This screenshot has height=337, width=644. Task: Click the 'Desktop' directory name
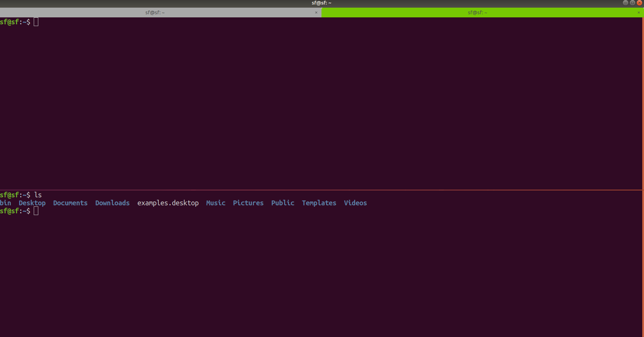click(32, 203)
